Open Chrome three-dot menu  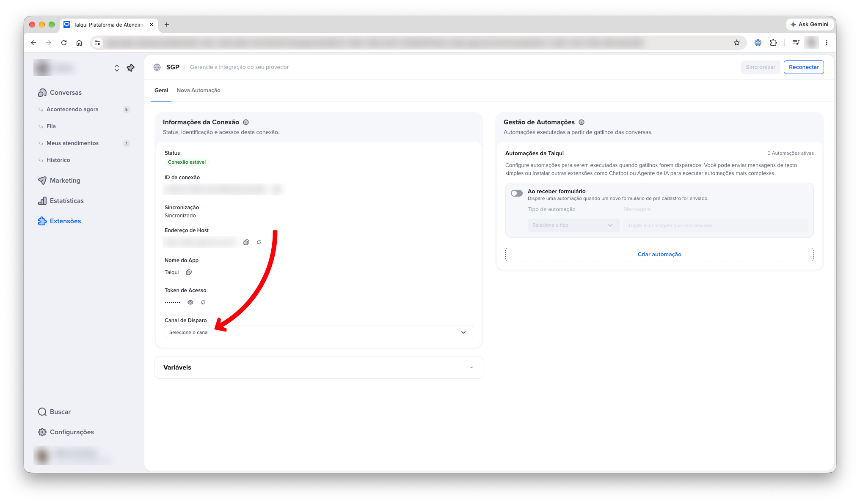click(x=826, y=43)
